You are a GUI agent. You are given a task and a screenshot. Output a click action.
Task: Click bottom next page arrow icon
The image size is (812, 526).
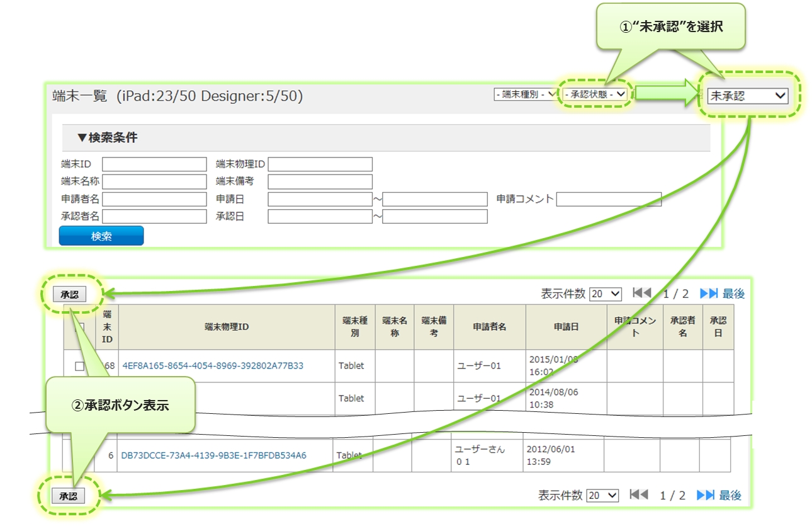pos(706,495)
